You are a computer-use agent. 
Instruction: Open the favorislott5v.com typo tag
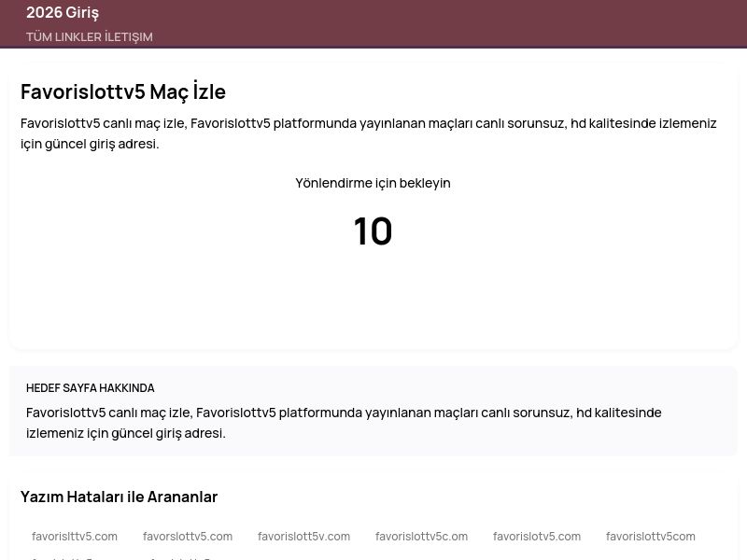pyautogui.click(x=303, y=536)
